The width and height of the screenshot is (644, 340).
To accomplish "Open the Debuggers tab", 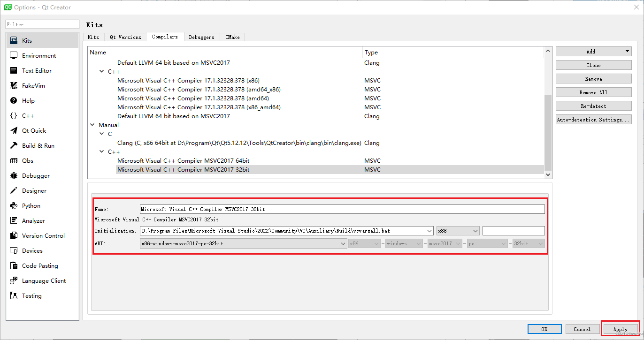I will (x=201, y=37).
